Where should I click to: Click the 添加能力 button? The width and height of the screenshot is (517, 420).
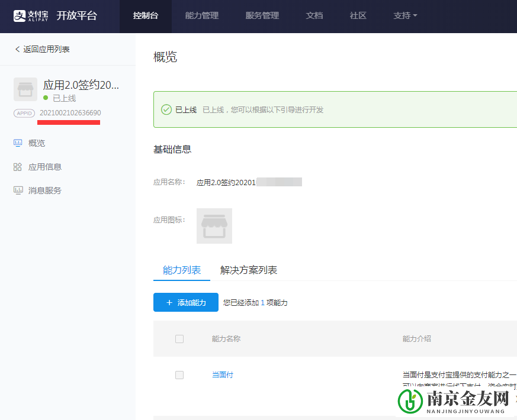185,302
